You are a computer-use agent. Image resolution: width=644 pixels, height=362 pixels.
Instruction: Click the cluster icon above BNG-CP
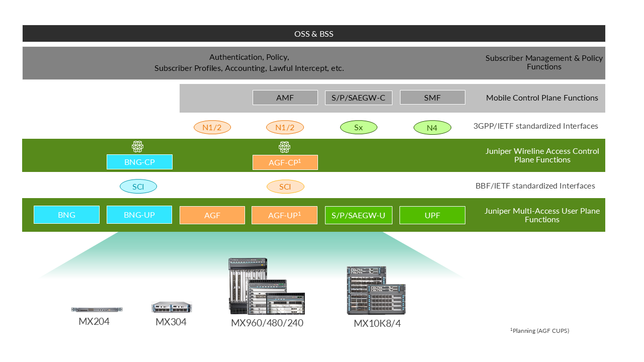pos(137,147)
